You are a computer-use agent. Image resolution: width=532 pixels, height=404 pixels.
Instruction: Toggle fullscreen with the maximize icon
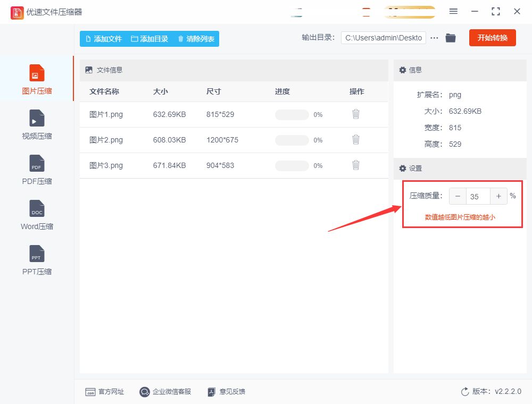click(x=496, y=12)
